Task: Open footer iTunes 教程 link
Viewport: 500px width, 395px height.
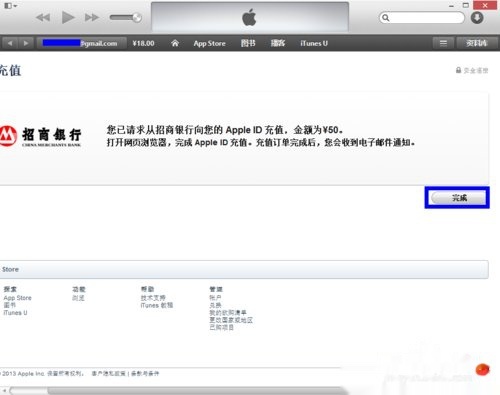Action: (x=157, y=305)
